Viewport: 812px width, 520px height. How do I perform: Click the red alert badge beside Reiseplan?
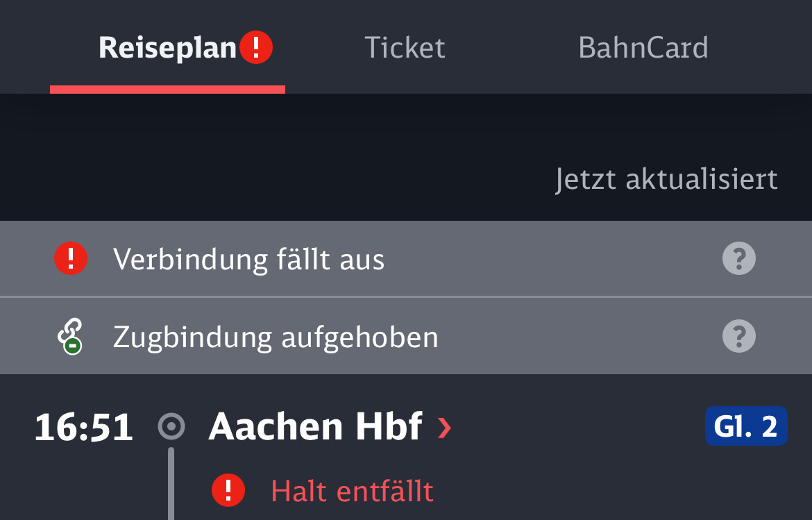point(256,47)
